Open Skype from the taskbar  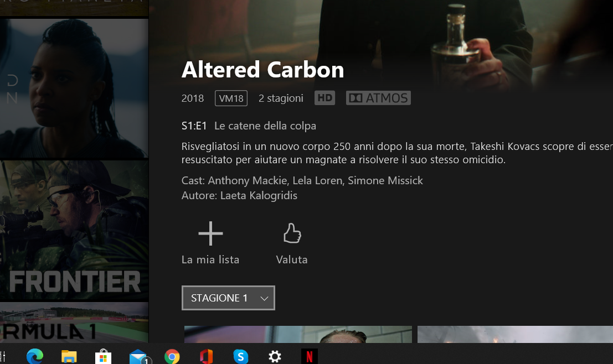(241, 357)
